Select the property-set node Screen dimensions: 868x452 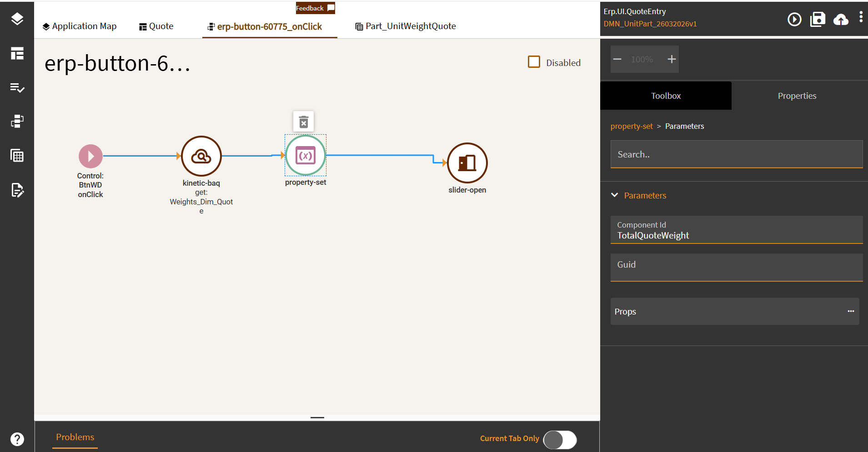click(306, 155)
